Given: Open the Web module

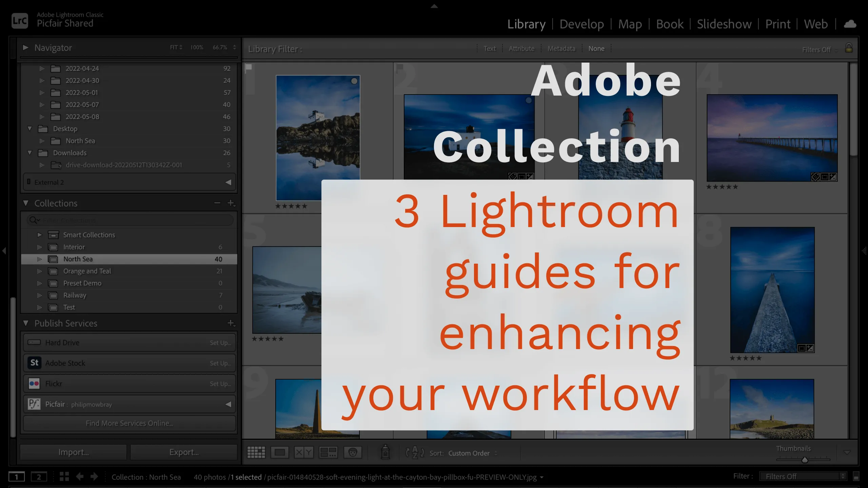Looking at the screenshot, I should click(816, 24).
